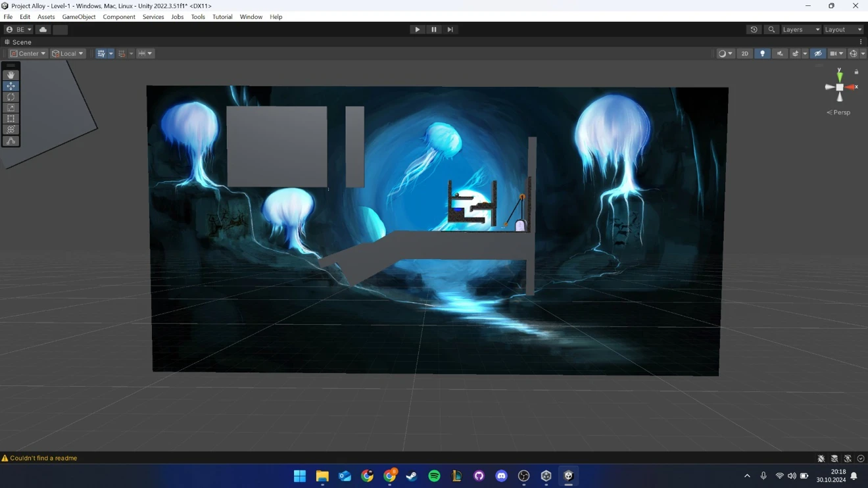Toggle scene audio mute button
Screen dimensions: 868x488
(780, 54)
